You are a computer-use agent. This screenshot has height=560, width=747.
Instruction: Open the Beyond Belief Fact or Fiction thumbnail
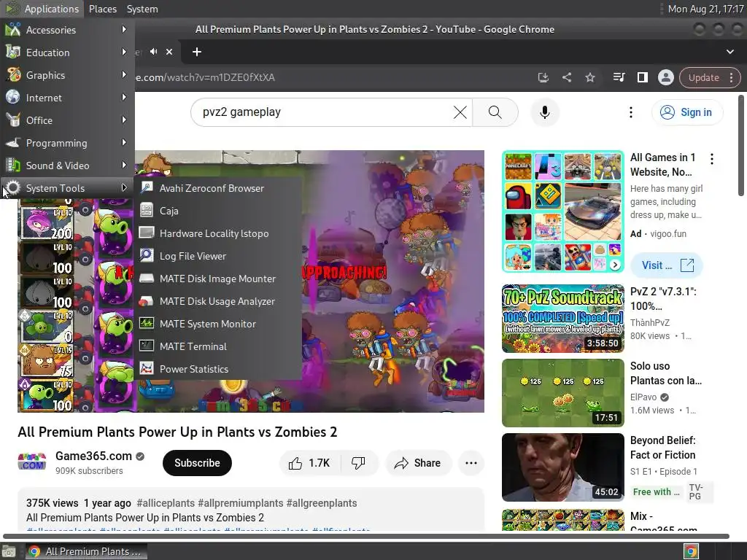pos(562,467)
